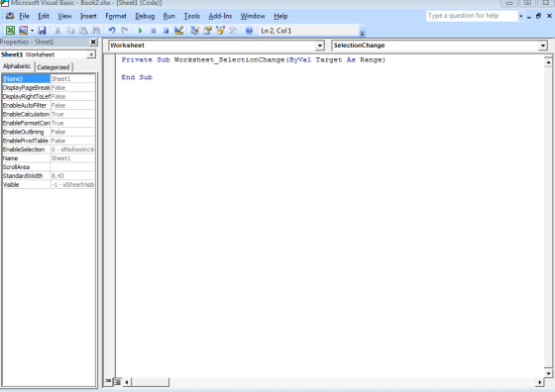Open the Edit menu
This screenshot has width=555, height=392.
coord(44,16)
